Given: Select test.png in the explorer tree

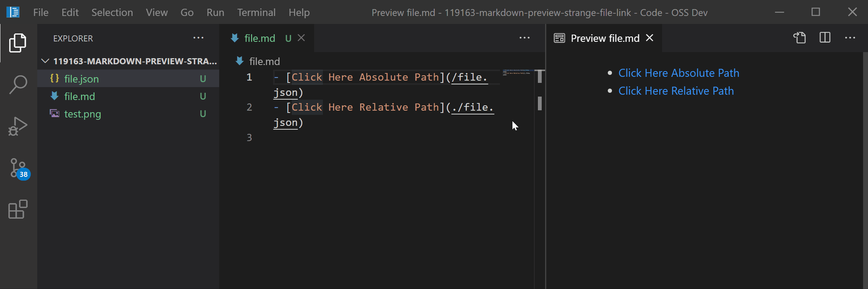Looking at the screenshot, I should [x=128, y=114].
